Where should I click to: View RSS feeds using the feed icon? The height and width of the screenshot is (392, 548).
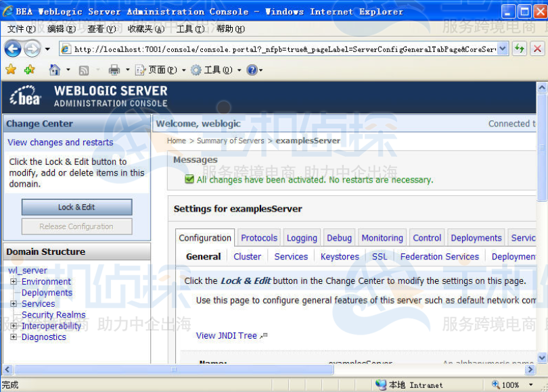(83, 70)
